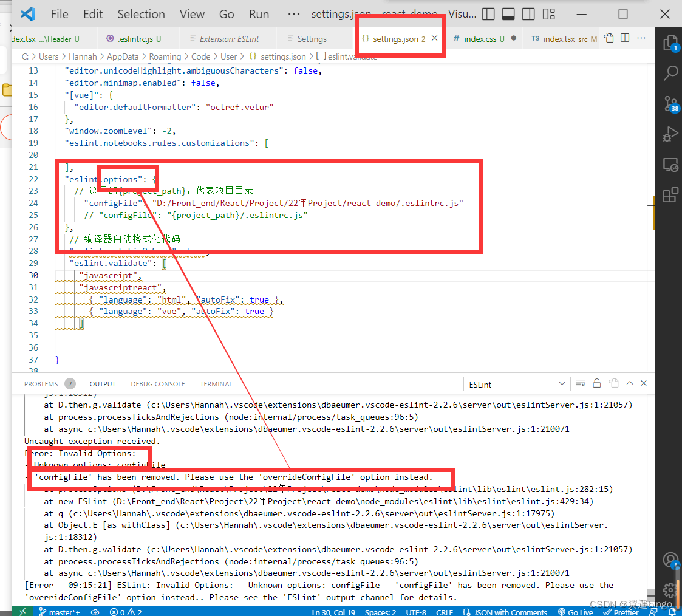This screenshot has height=616, width=682.
Task: Open the Go menu
Action: point(226,15)
